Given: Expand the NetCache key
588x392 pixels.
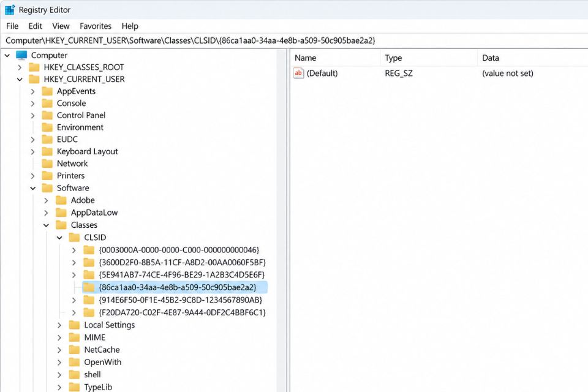Looking at the screenshot, I should 59,350.
